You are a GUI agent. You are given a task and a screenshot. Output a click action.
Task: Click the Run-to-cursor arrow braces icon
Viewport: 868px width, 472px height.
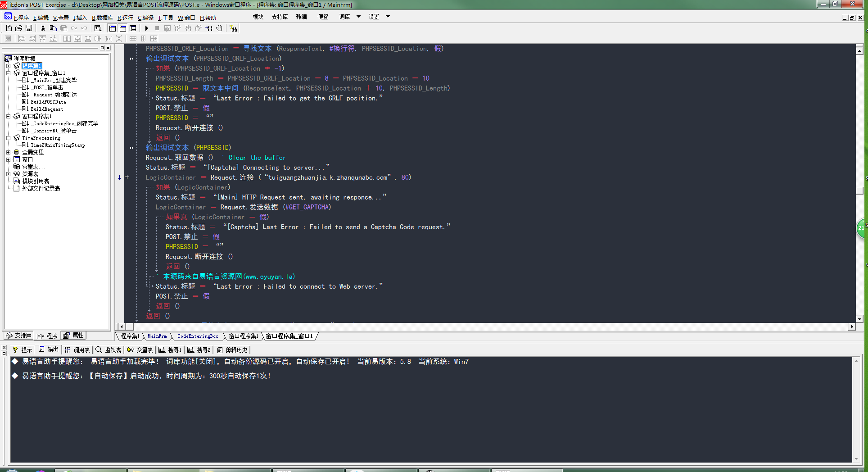click(x=209, y=28)
